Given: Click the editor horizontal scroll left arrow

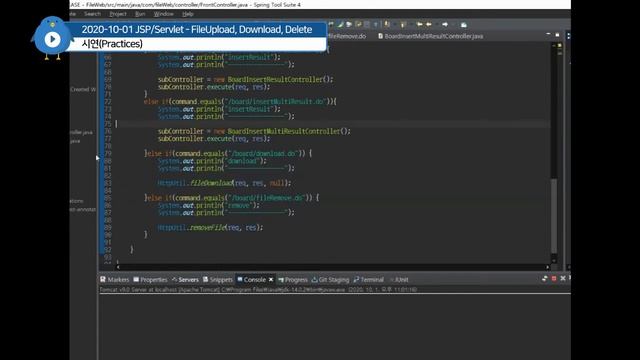Looking at the screenshot, I should click(118, 267).
